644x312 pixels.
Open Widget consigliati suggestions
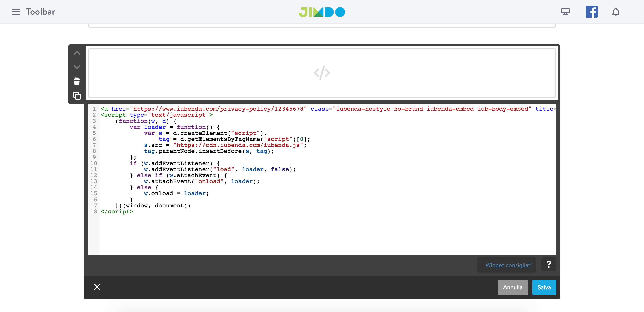pyautogui.click(x=508, y=265)
